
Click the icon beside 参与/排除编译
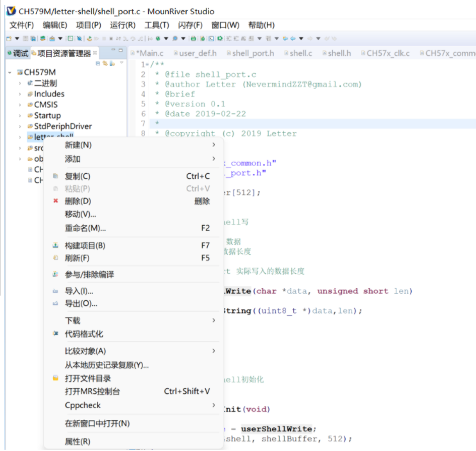[x=56, y=274]
